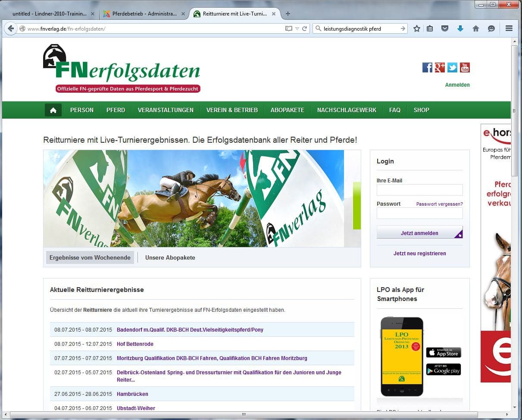
Task: Open the address bar history dropdown arrow
Action: coord(297,29)
